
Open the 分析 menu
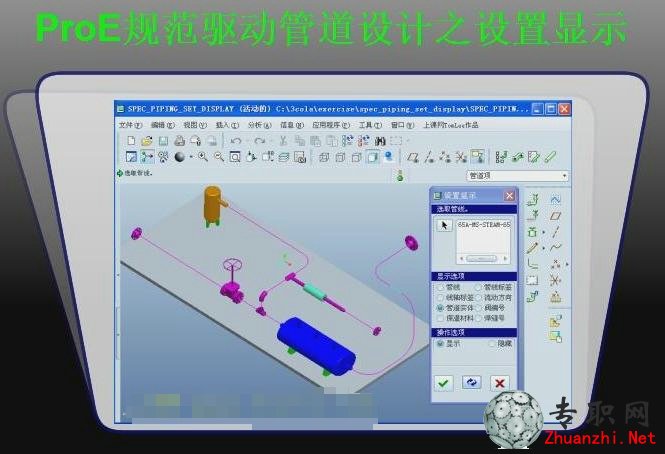[x=259, y=125]
